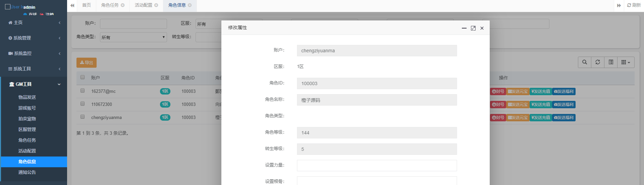Open 角色信息 in the sidebar
This screenshot has height=185, width=644.
click(34, 162)
